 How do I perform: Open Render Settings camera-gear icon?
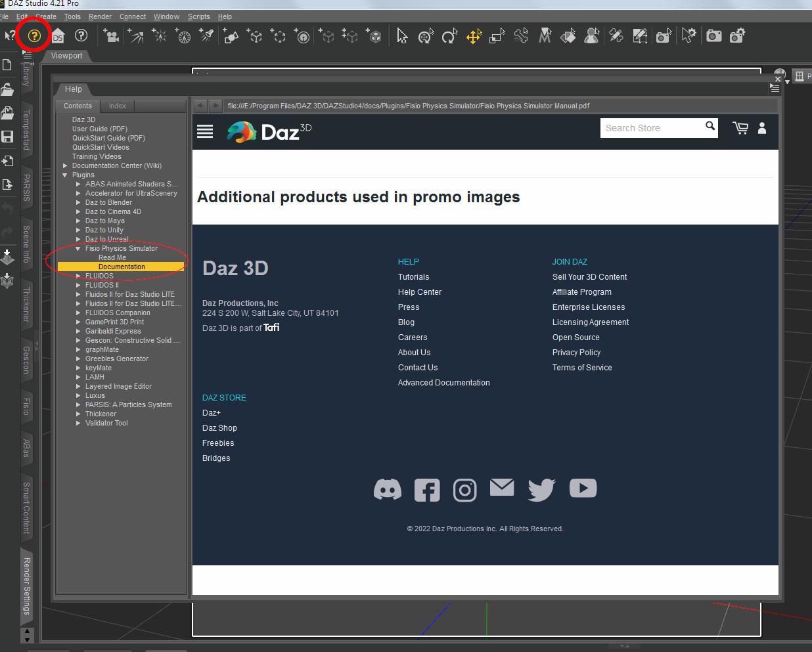[x=738, y=35]
